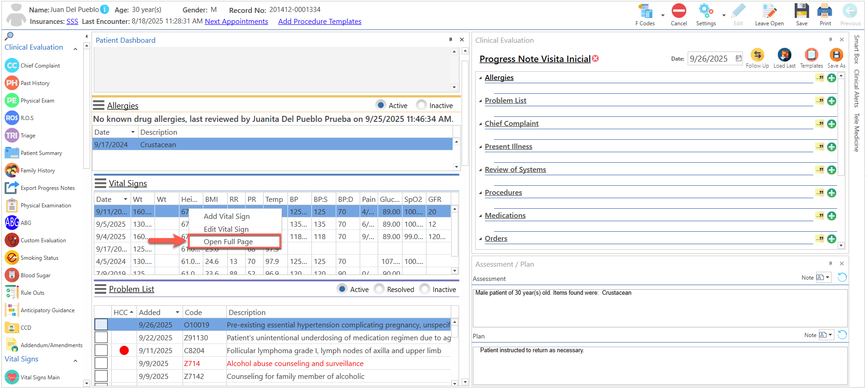Image resolution: width=868 pixels, height=389 pixels.
Task: Open Vital Signs Date column dropdown
Action: pyautogui.click(x=126, y=199)
